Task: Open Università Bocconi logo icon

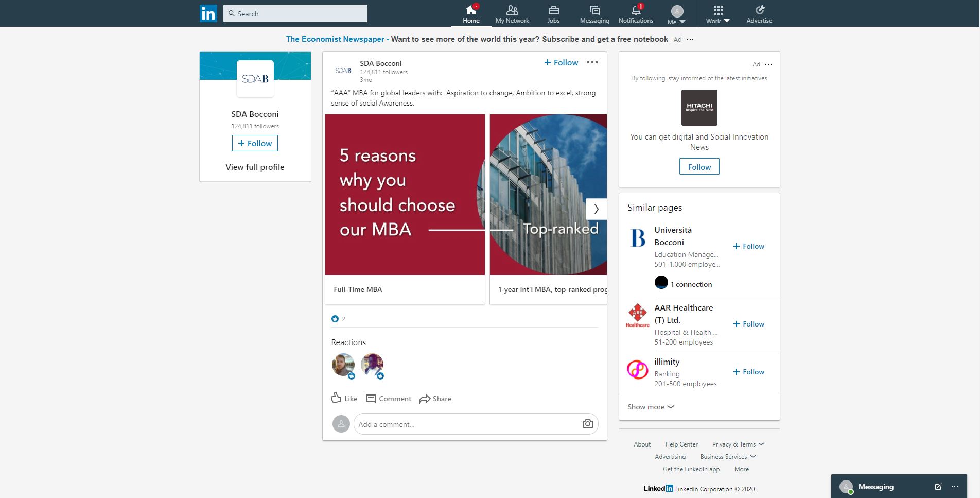Action: (x=638, y=238)
